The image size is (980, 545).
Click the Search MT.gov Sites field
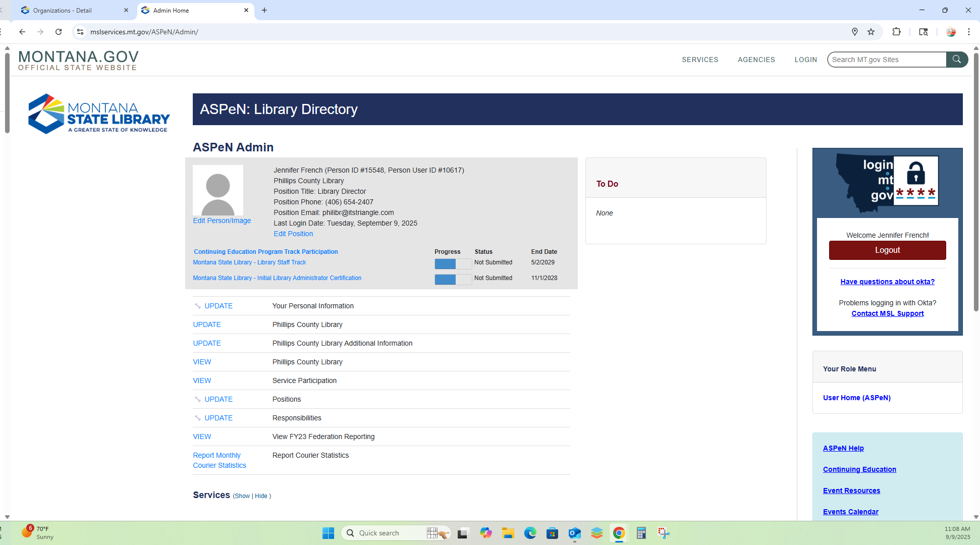tap(886, 60)
